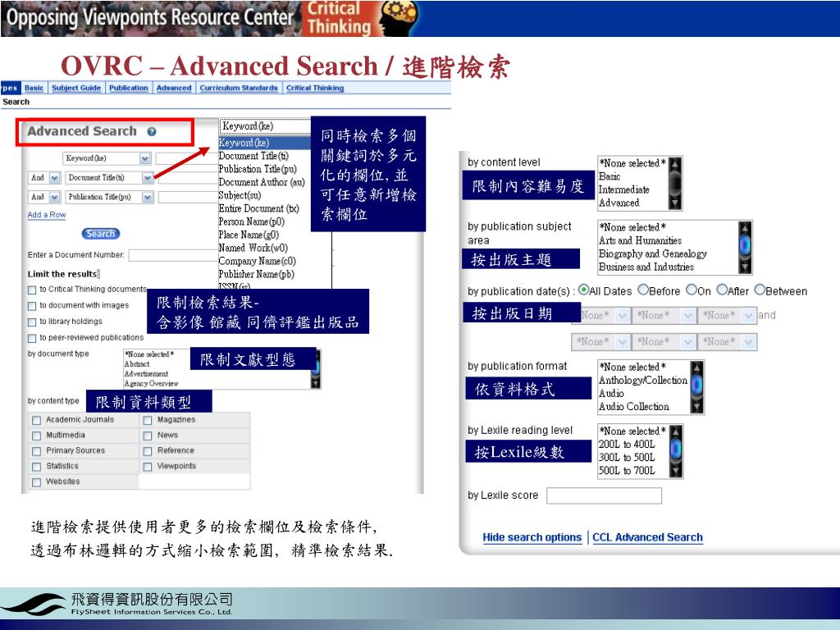
Task: Select Person Name (p0) in field list
Action: pyautogui.click(x=251, y=221)
